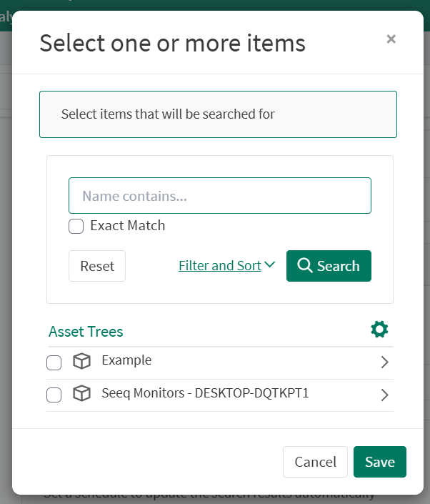The height and width of the screenshot is (504, 430).
Task: Click the cube icon beside Example
Action: click(81, 361)
